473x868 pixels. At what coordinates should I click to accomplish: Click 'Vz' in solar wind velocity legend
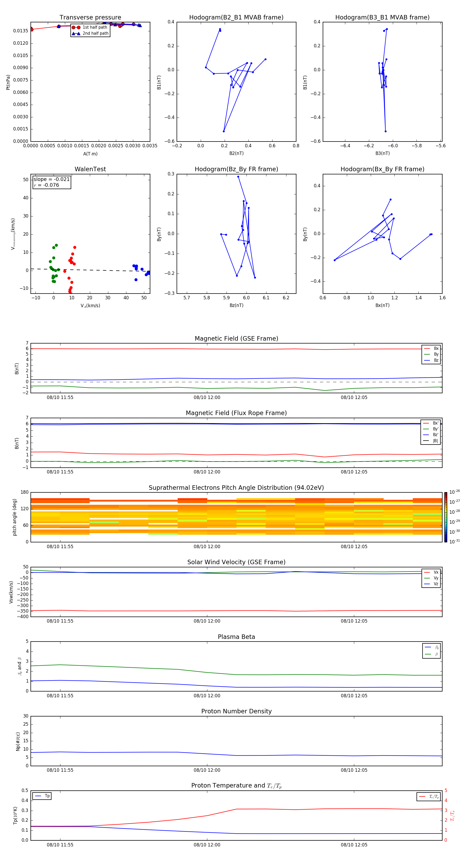pyautogui.click(x=431, y=584)
